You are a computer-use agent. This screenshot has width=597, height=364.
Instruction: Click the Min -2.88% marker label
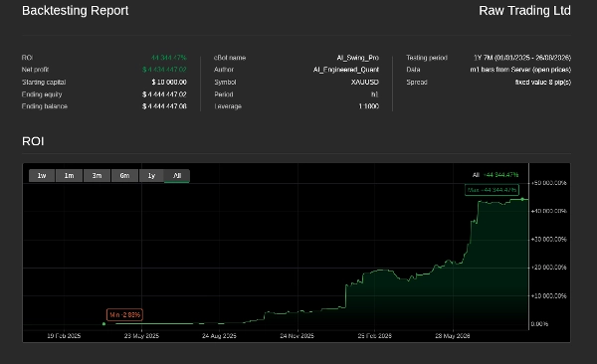coord(125,315)
